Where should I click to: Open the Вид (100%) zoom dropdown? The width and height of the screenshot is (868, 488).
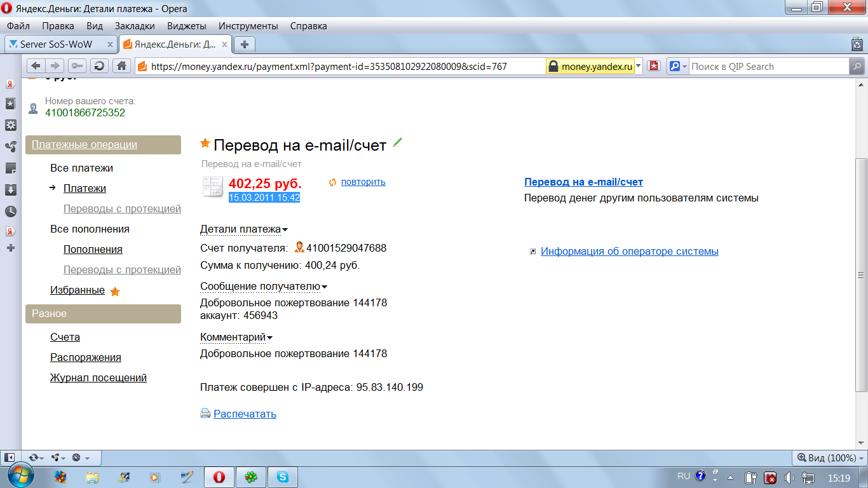pyautogui.click(x=830, y=457)
